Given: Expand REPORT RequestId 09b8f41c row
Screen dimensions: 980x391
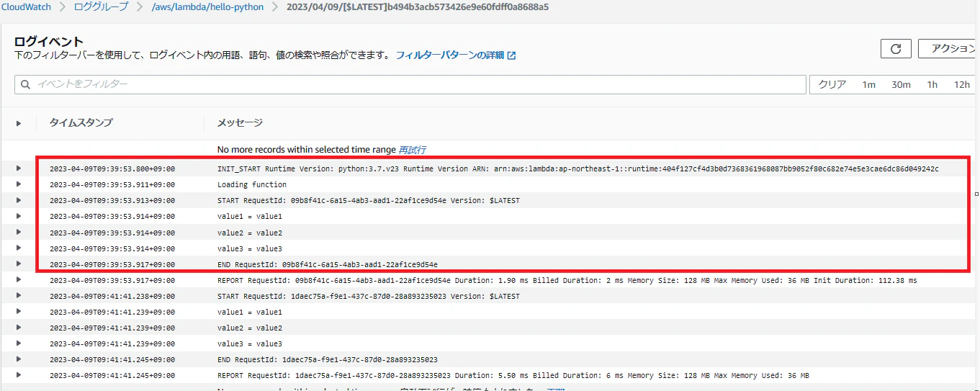Looking at the screenshot, I should point(19,280).
